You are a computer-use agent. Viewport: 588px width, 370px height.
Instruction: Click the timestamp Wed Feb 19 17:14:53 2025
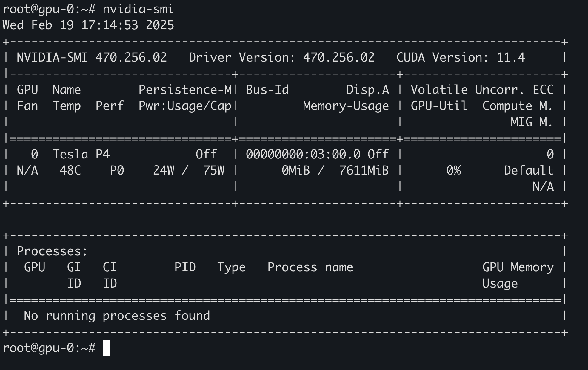(88, 25)
